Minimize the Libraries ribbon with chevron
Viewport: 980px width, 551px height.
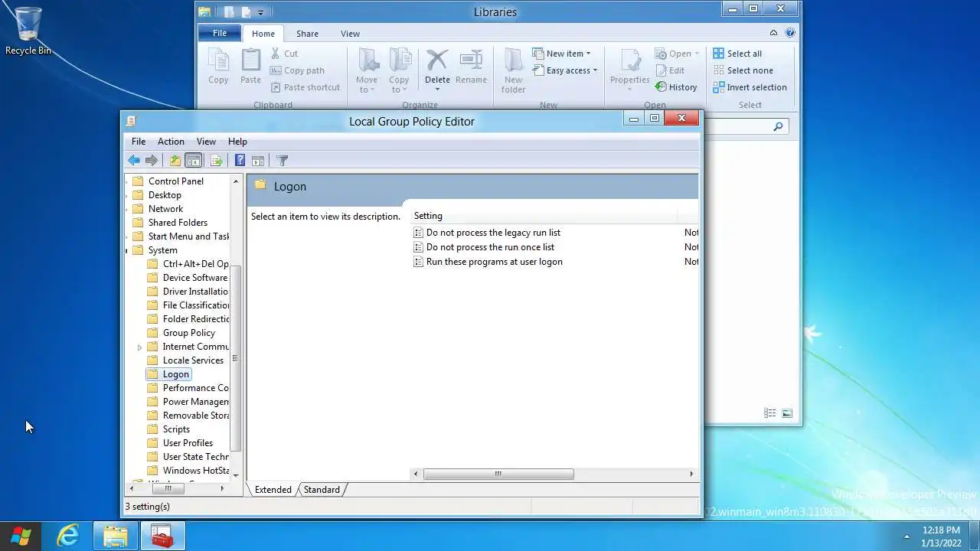pyautogui.click(x=773, y=33)
